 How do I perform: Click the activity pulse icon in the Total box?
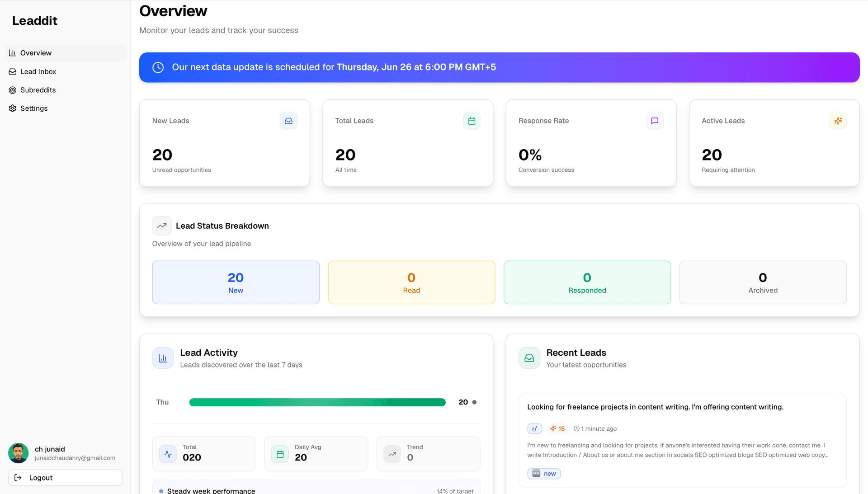[168, 454]
